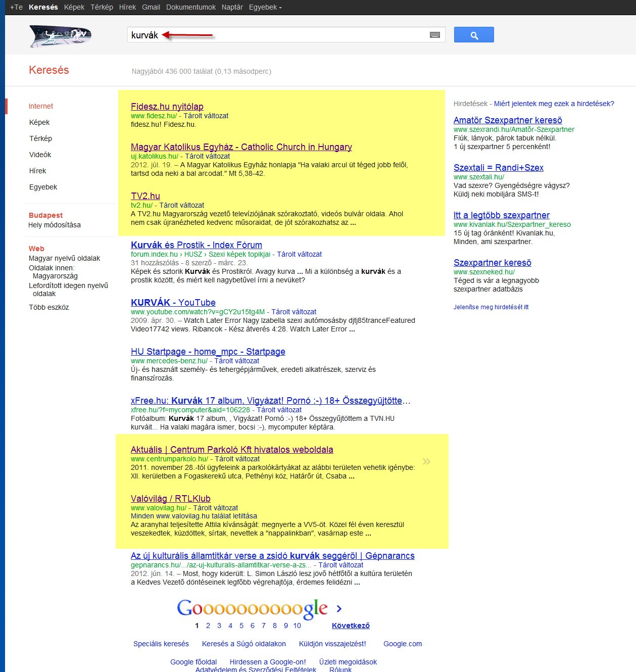Select Hírek filter in the left sidebar
The width and height of the screenshot is (636, 672).
click(37, 171)
